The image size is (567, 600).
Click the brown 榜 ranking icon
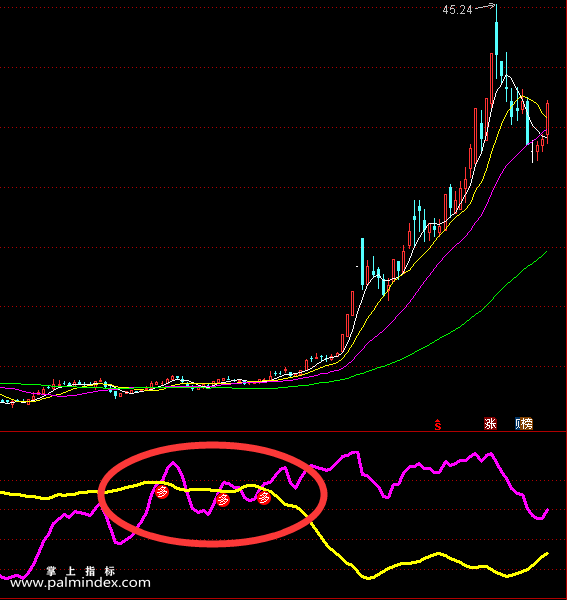click(527, 424)
